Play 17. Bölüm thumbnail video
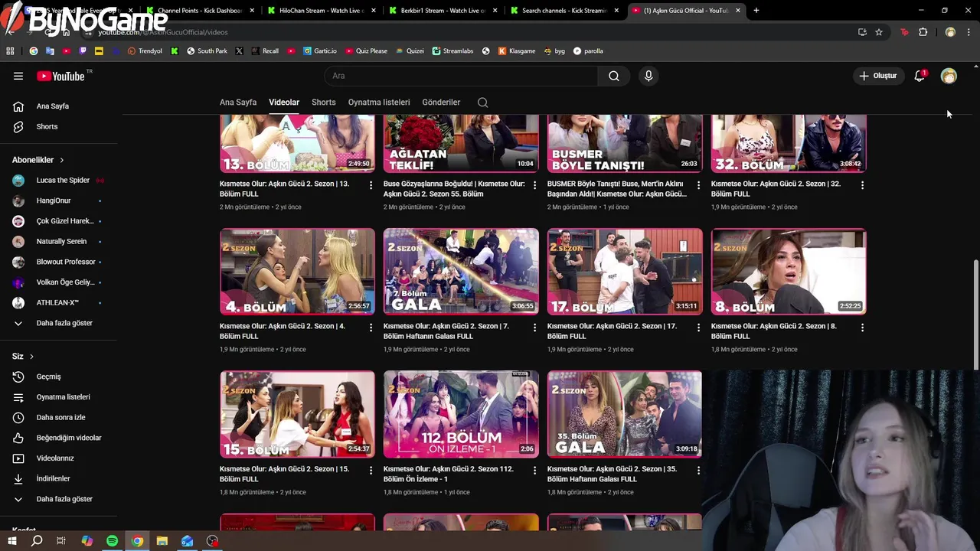The width and height of the screenshot is (980, 551). click(x=625, y=272)
